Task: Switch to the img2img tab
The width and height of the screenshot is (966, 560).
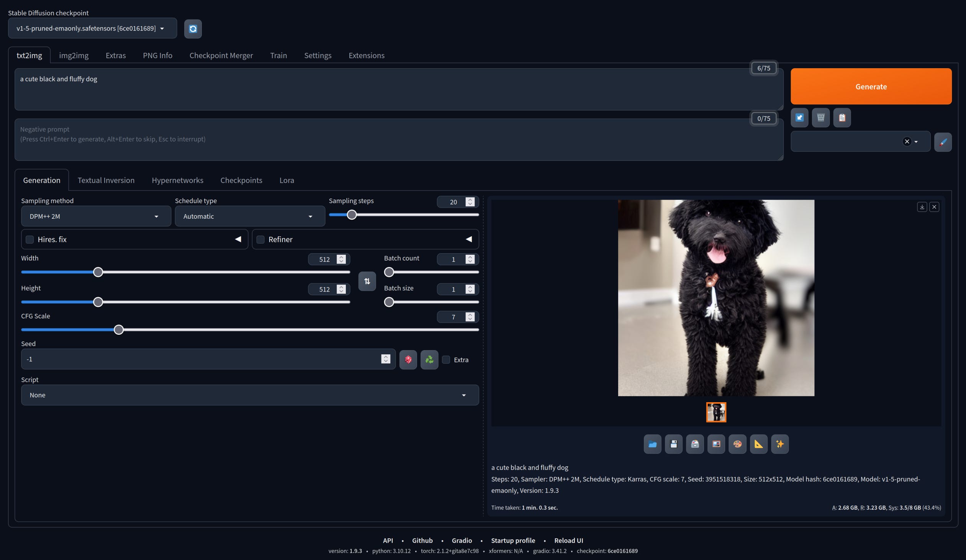Action: (74, 55)
